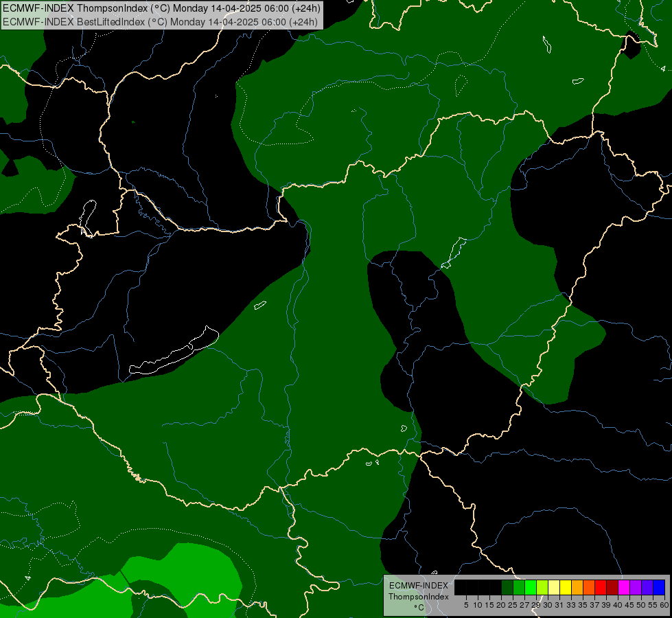Click the BestLiftedIndex title line at top

coord(161,22)
